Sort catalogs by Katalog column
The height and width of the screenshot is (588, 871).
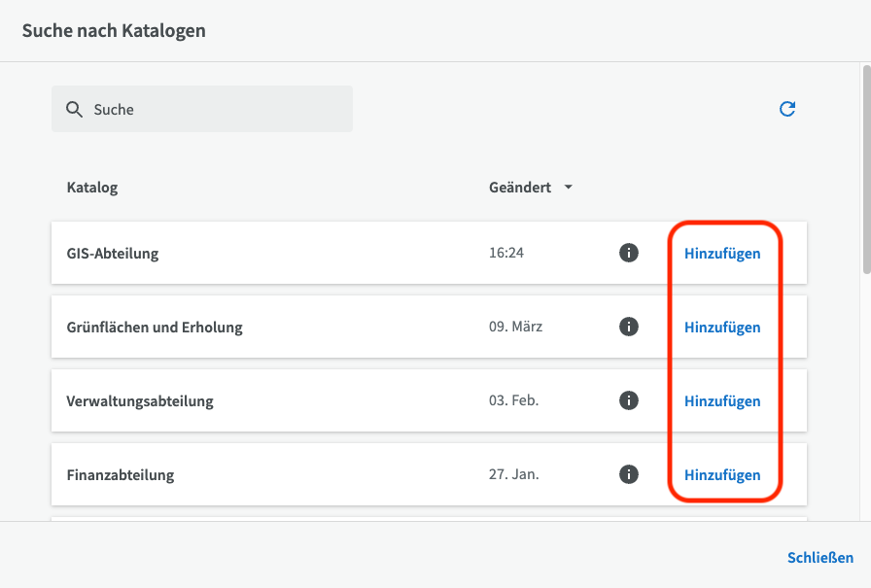point(92,187)
